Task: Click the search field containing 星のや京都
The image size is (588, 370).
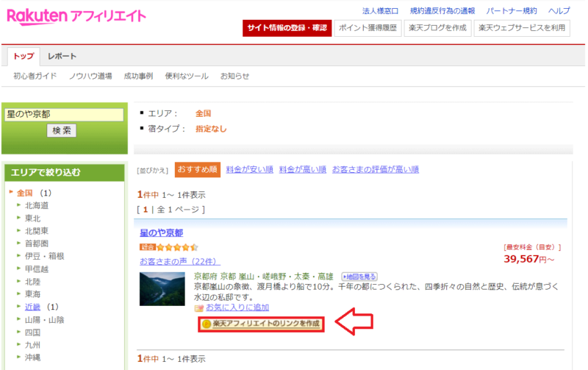Action: 63,115
